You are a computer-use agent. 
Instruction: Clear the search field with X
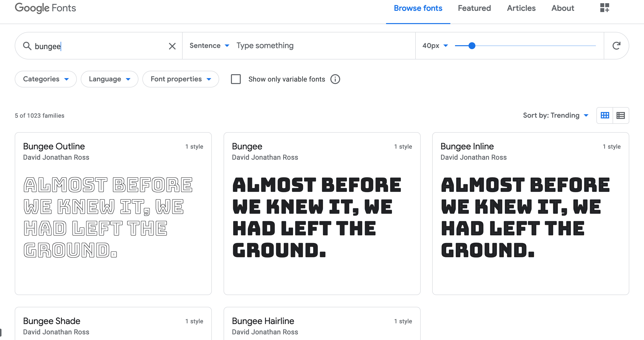pos(172,46)
